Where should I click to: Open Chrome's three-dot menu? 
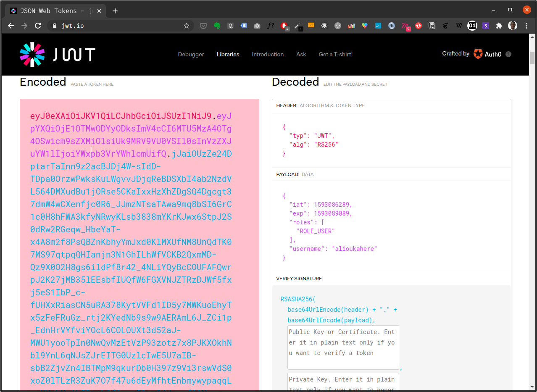click(x=526, y=26)
